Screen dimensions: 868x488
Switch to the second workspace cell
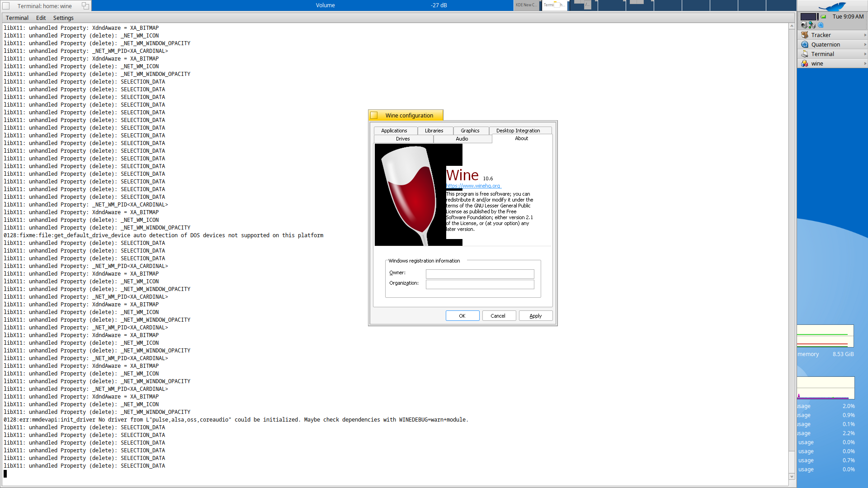[x=555, y=5]
